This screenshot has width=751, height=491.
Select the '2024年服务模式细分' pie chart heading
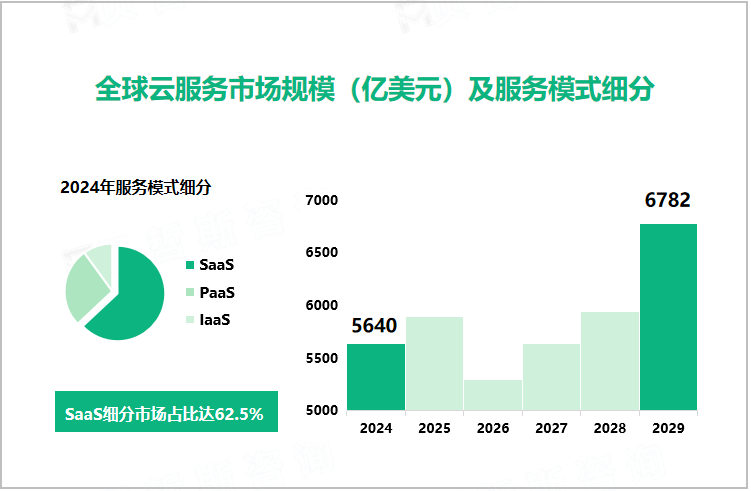[x=136, y=187]
